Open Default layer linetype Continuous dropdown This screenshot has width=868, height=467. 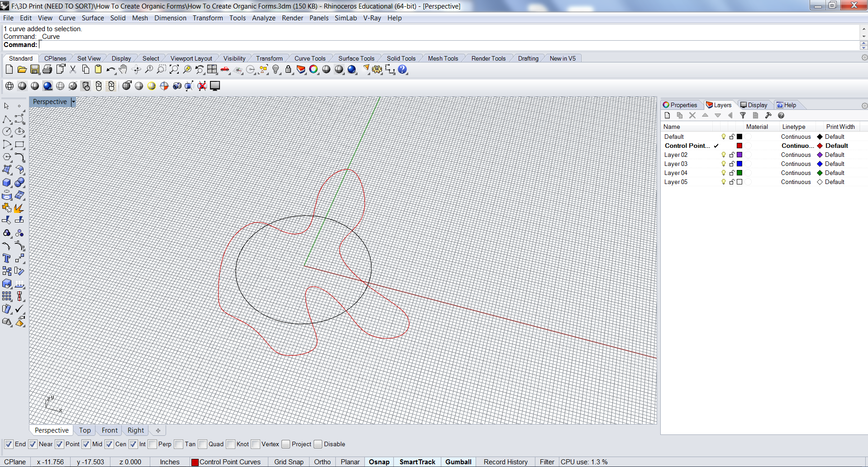click(x=796, y=137)
